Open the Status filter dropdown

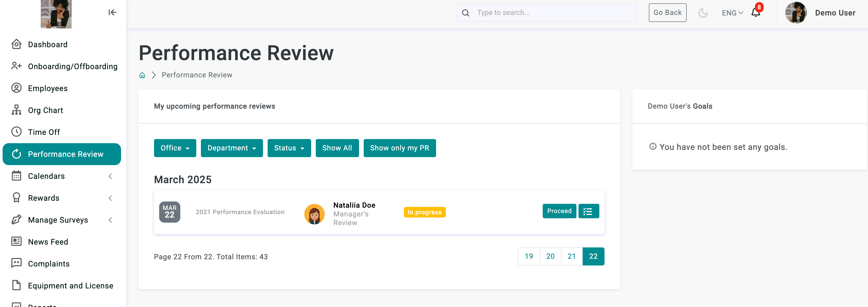coord(289,148)
